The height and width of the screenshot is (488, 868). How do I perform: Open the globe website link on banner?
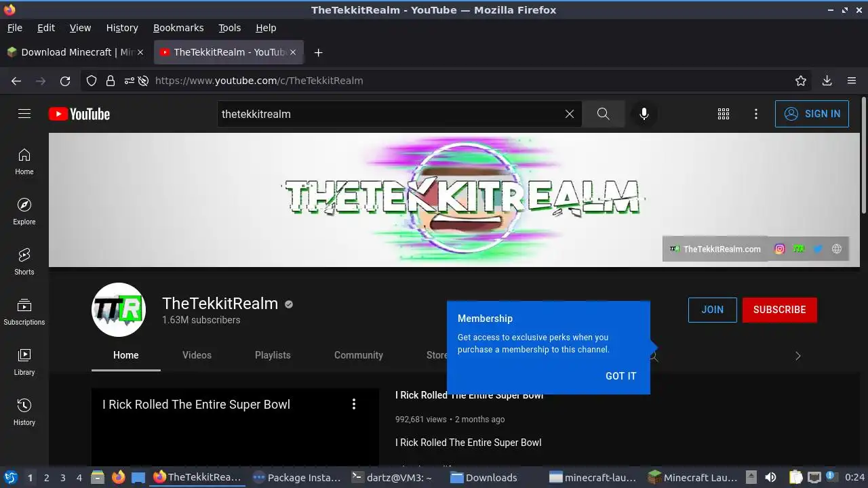(837, 249)
